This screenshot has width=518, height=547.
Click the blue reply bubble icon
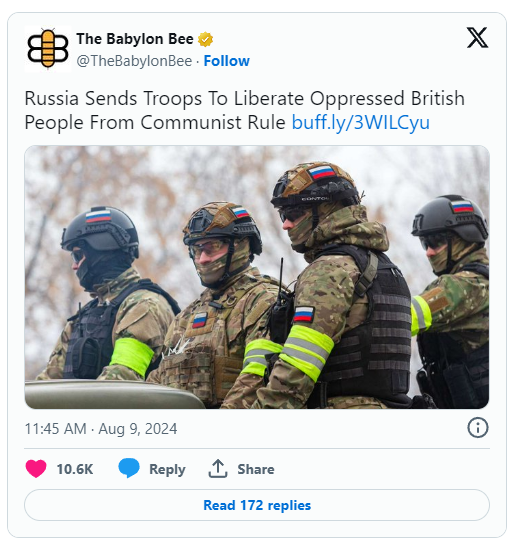(x=129, y=469)
